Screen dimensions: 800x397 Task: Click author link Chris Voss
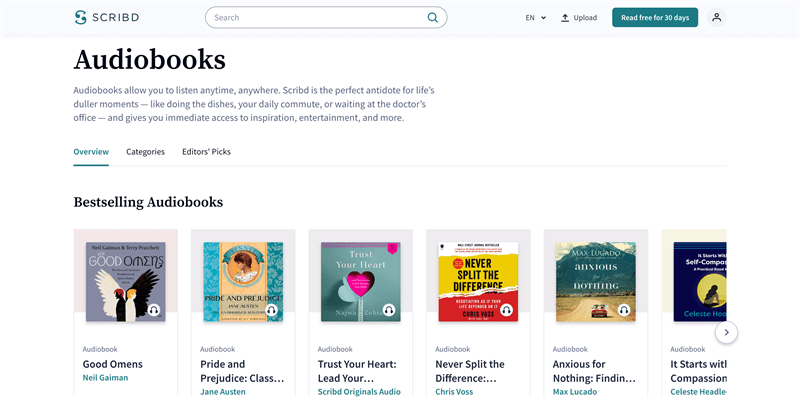[453, 392]
